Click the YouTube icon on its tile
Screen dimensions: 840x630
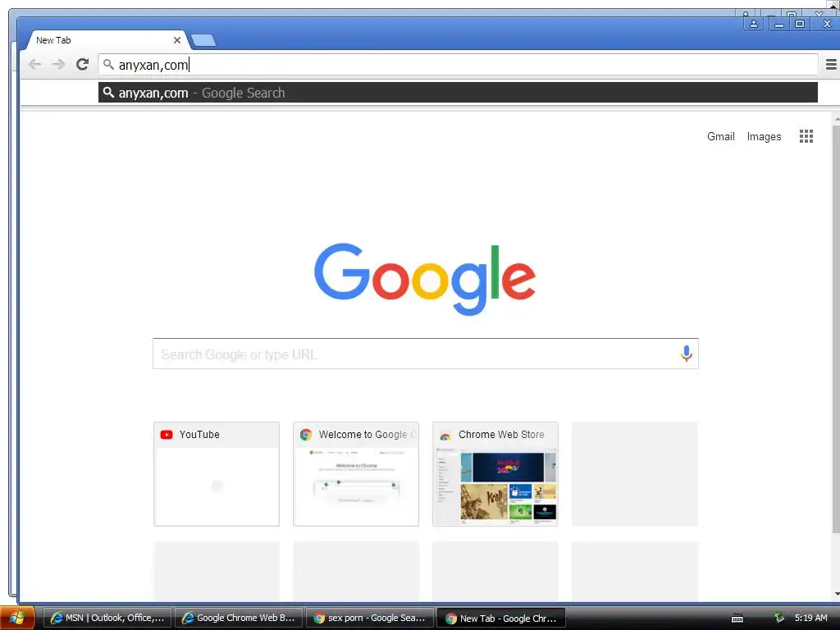point(167,435)
